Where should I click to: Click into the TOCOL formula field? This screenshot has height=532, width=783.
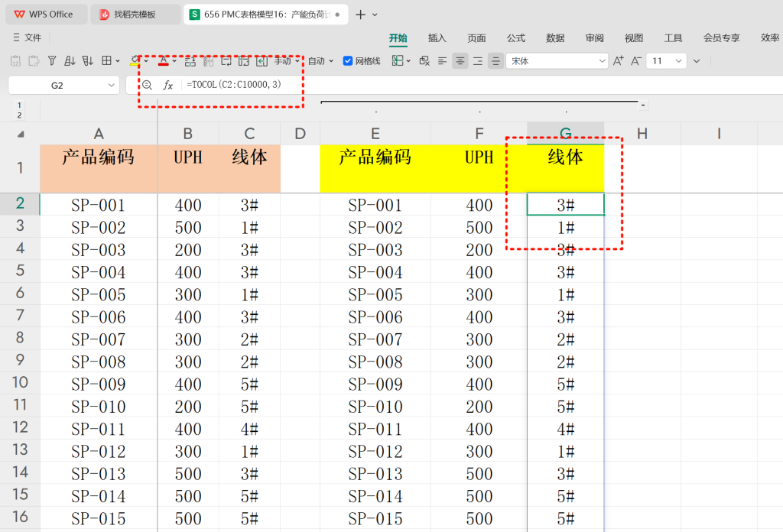234,84
